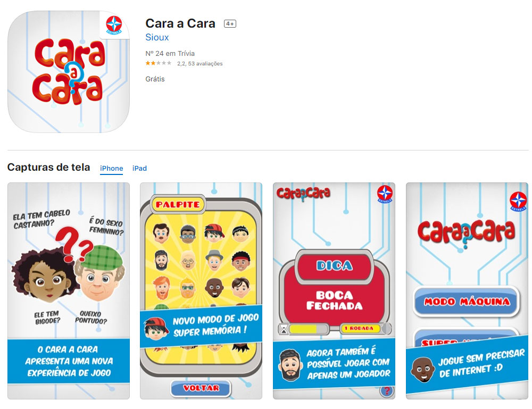Image resolution: width=532 pixels, height=409 pixels.
Task: Click the hourglass timer icon in third screenshot
Action: point(284,329)
